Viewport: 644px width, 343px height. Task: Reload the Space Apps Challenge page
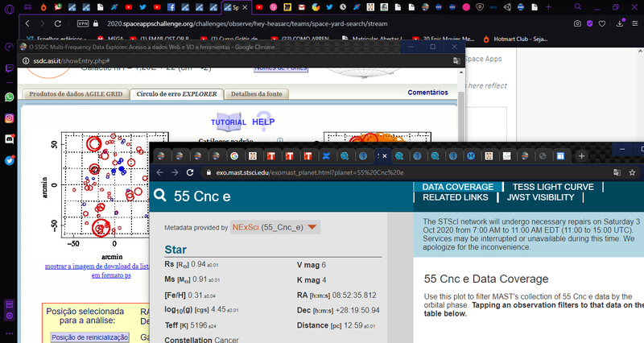58,23
